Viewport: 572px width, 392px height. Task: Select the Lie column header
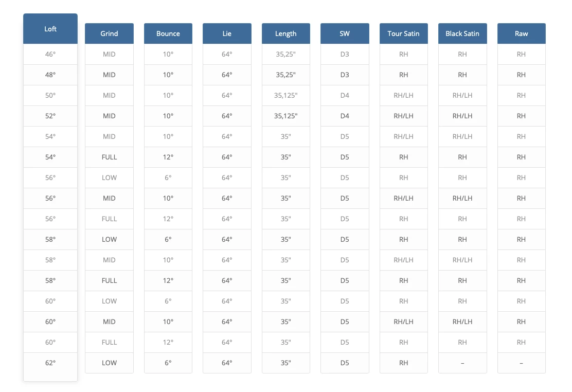tap(227, 33)
